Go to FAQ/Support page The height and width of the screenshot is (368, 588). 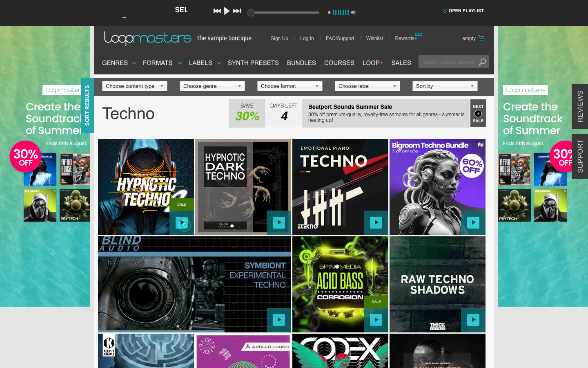pyautogui.click(x=340, y=38)
